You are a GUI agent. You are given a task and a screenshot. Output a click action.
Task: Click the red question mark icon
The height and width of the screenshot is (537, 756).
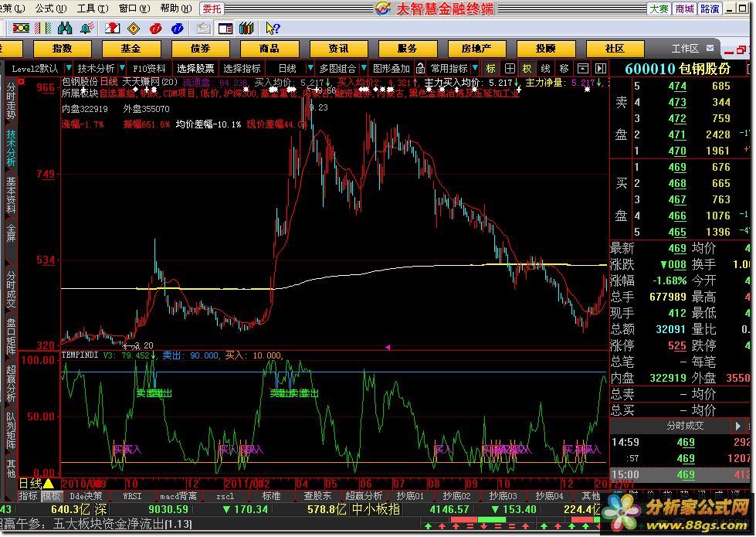112,29
